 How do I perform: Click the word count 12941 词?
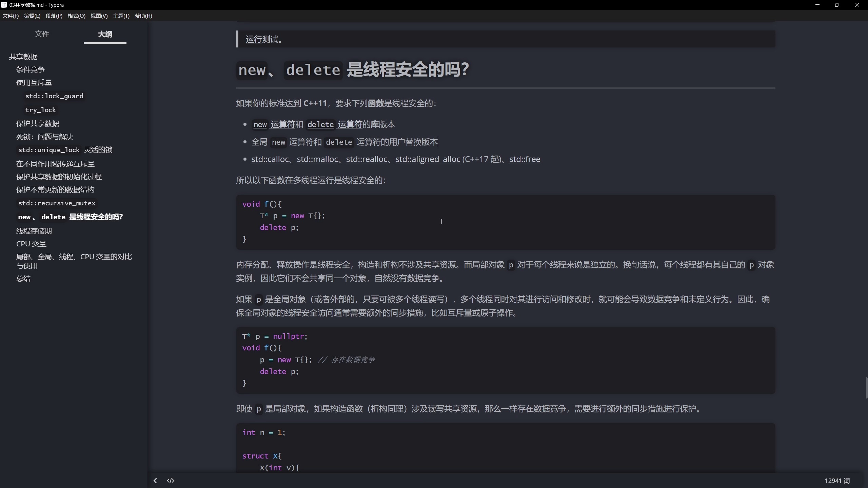click(837, 481)
